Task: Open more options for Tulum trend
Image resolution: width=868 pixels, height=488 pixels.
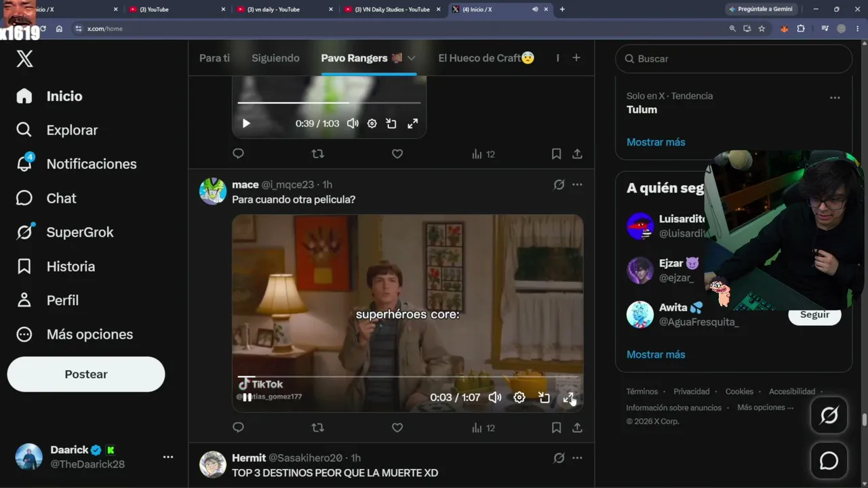Action: [x=835, y=98]
